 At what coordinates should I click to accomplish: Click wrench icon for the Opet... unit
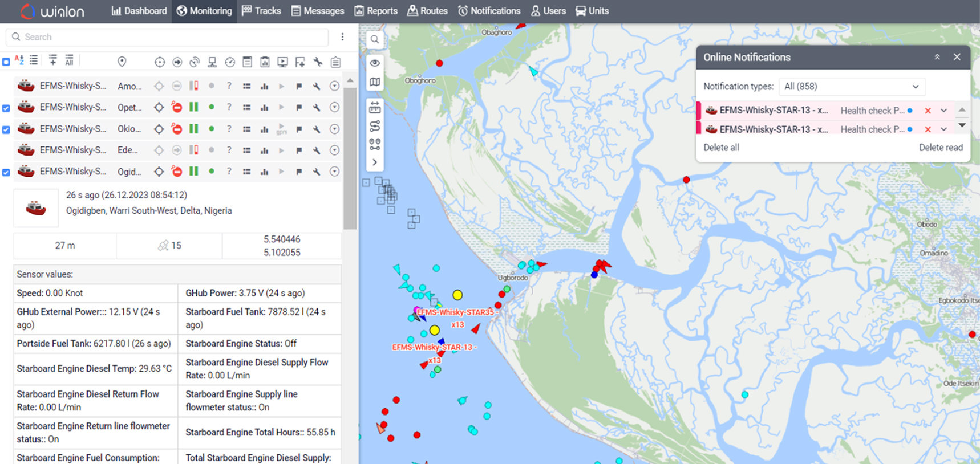click(x=317, y=108)
